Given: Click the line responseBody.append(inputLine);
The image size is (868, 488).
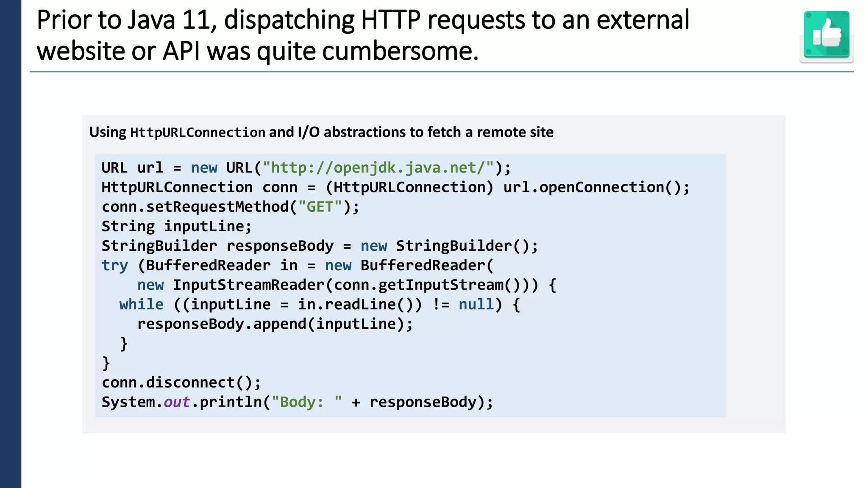Looking at the screenshot, I should [275, 324].
